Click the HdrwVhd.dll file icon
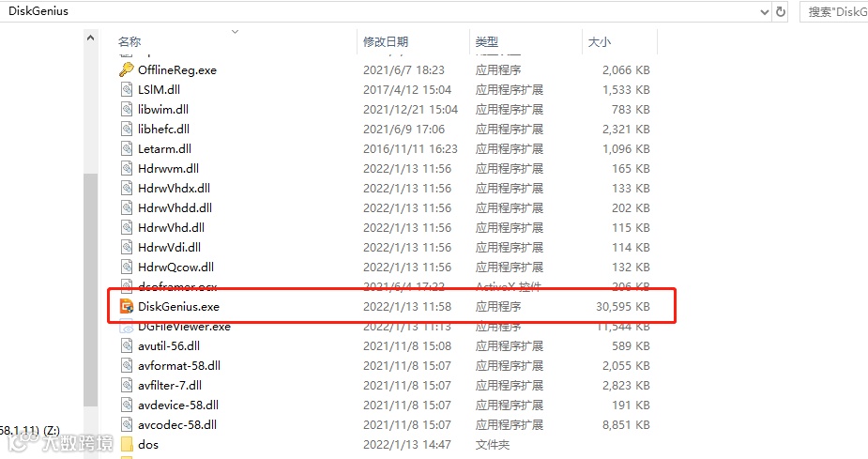868x459 pixels. point(127,227)
